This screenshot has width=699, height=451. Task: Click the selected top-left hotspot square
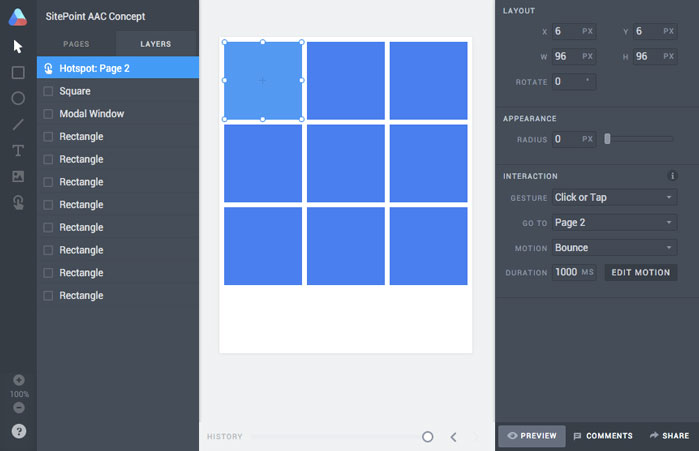pos(263,81)
